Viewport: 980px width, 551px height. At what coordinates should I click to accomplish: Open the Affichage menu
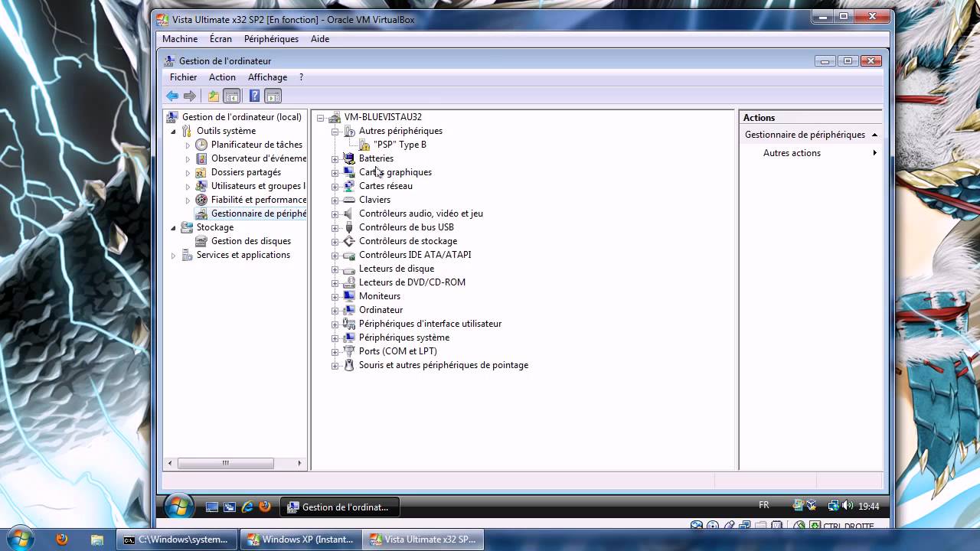pos(267,77)
